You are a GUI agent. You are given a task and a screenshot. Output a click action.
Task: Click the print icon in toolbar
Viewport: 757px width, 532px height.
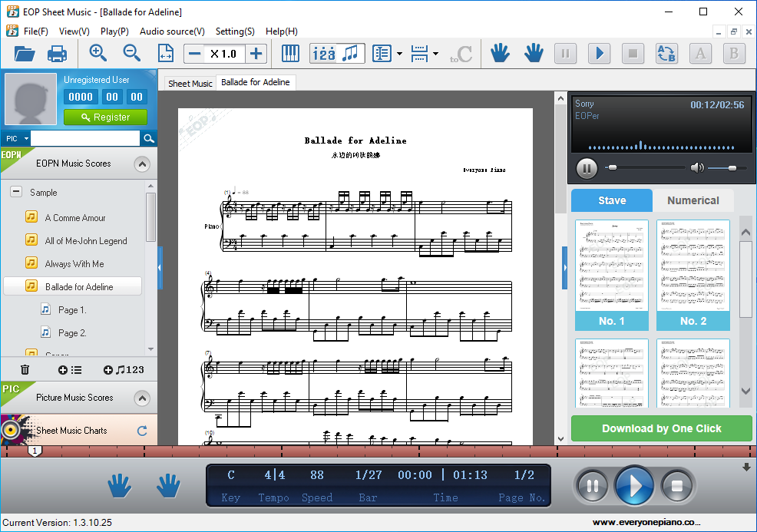(x=58, y=54)
